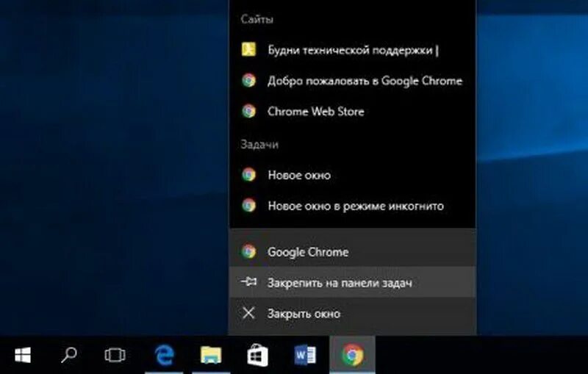Click the taskbar search magnifier icon

point(69,355)
